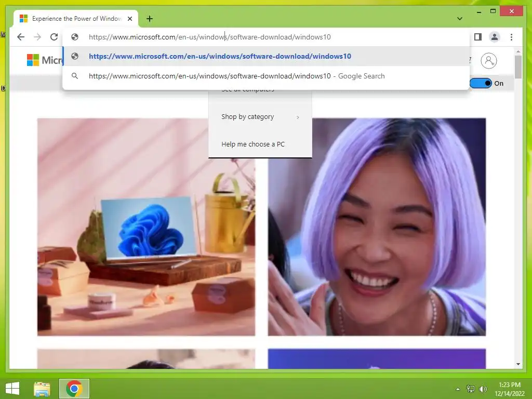Click the page's vertical scrollbar thumb

click(x=518, y=67)
